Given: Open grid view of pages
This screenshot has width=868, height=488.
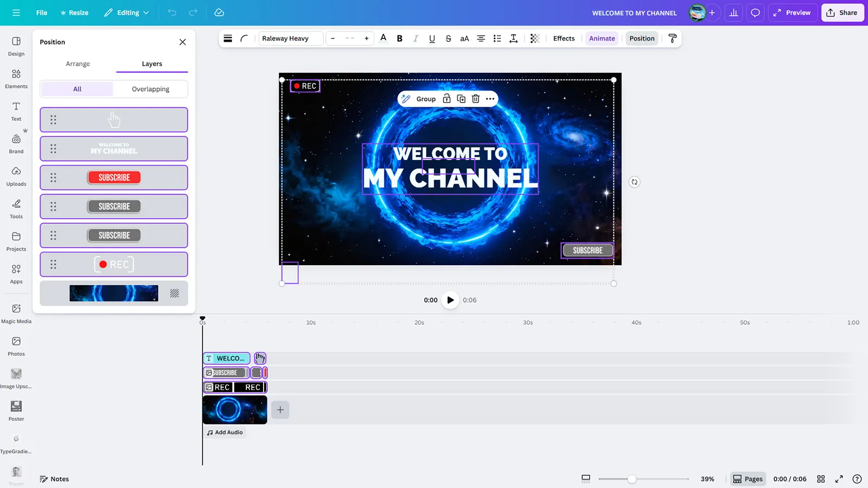Looking at the screenshot, I should (821, 479).
